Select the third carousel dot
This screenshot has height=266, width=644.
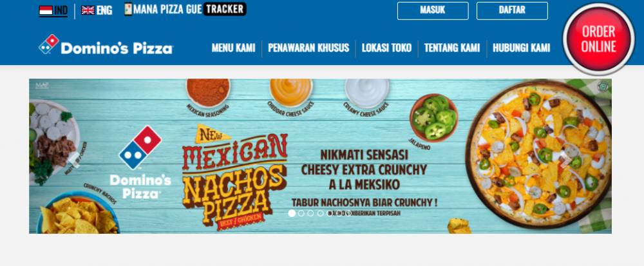310,213
